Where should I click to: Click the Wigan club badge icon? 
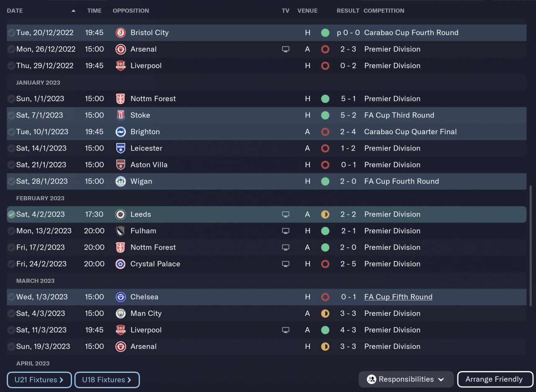121,181
